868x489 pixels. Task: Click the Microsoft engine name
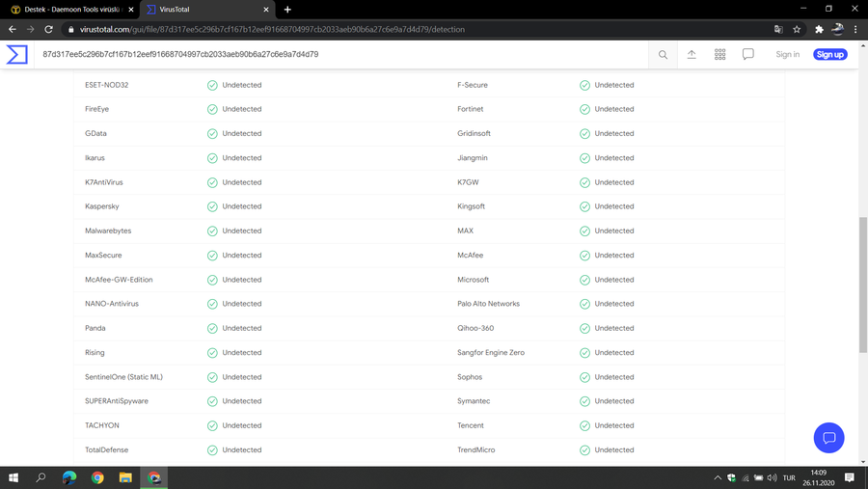473,280
